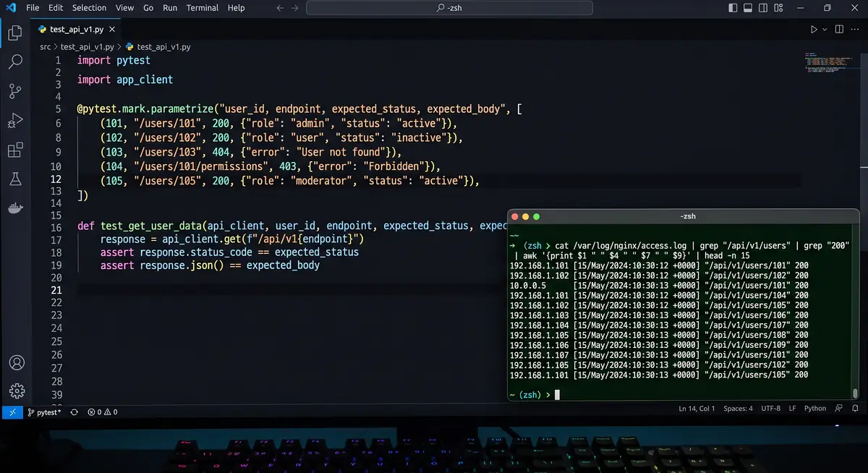Screen dimensions: 868x473
Task: Minimize the zsh terminal with yellow button
Action: [525, 217]
